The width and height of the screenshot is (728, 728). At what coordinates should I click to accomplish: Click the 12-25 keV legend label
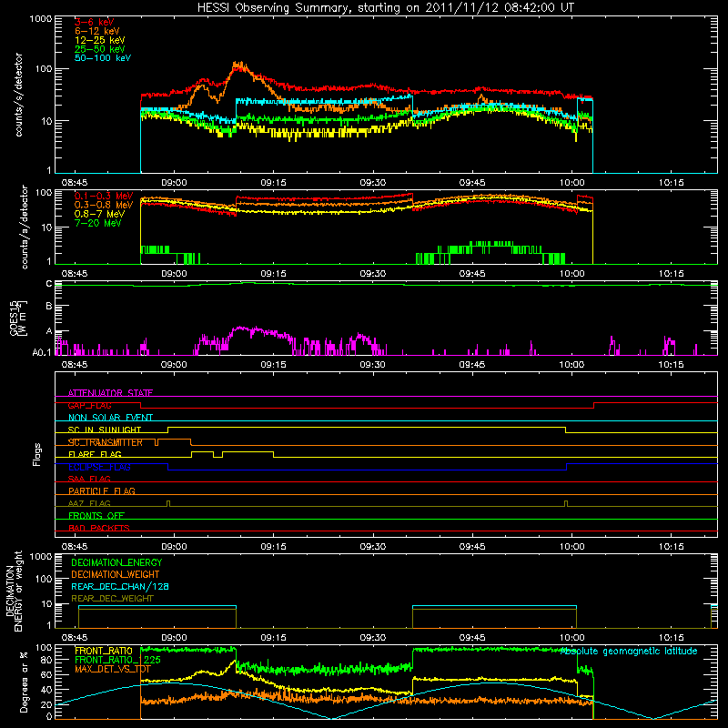click(100, 40)
